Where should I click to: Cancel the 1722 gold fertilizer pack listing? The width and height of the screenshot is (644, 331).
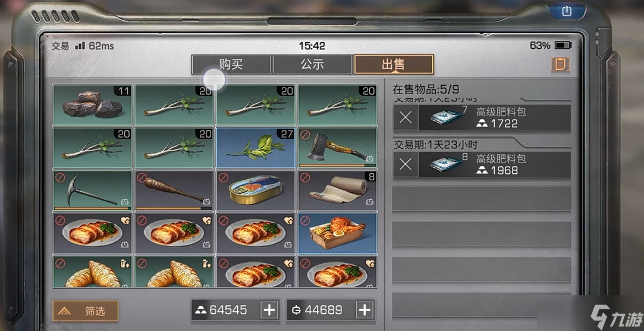pyautogui.click(x=406, y=118)
